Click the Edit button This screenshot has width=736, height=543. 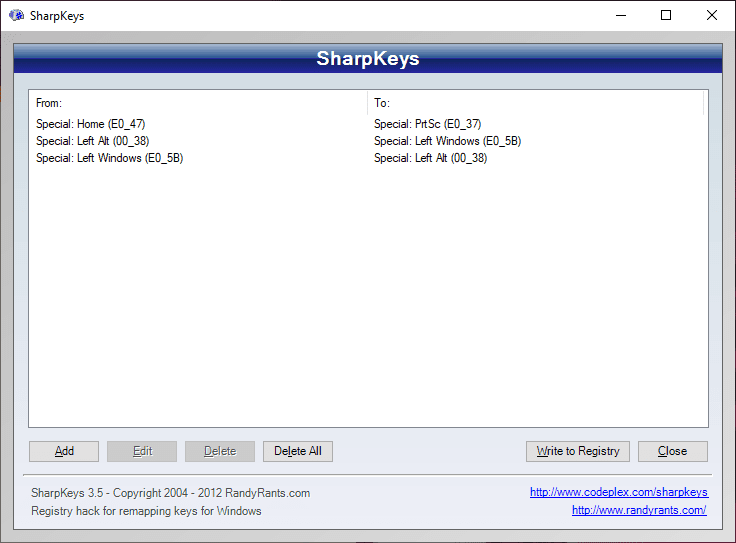click(x=142, y=451)
